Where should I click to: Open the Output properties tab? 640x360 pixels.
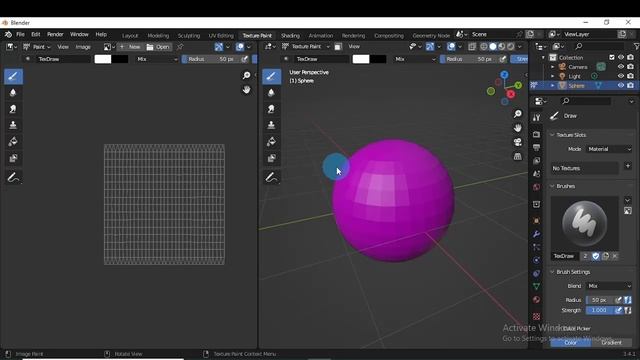tap(536, 147)
